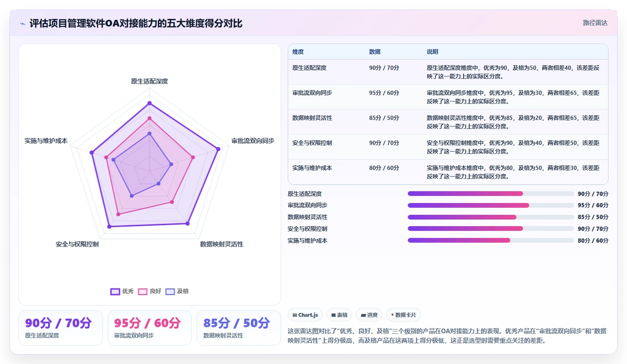Viewport: 627px width, 364px height.
Task: Click the 优秀 data point on 审批流双向同步 axis
Action: [218, 149]
